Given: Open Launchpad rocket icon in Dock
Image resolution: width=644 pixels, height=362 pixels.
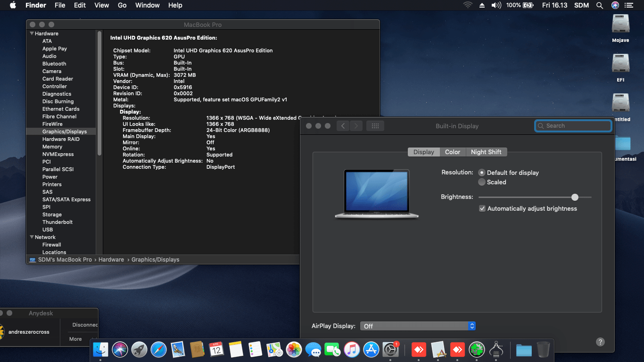Looking at the screenshot, I should tap(140, 349).
